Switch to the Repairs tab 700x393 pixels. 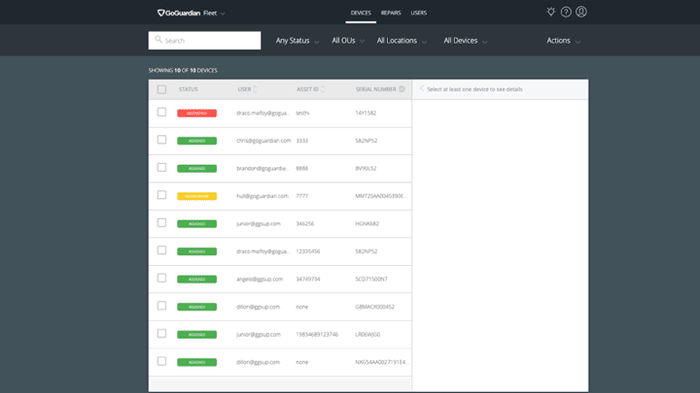(x=391, y=13)
